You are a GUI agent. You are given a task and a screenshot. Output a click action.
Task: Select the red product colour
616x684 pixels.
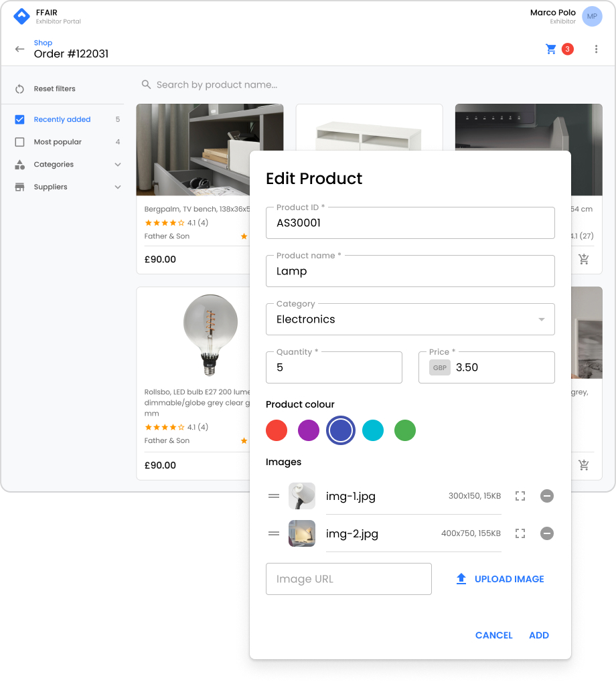(277, 430)
